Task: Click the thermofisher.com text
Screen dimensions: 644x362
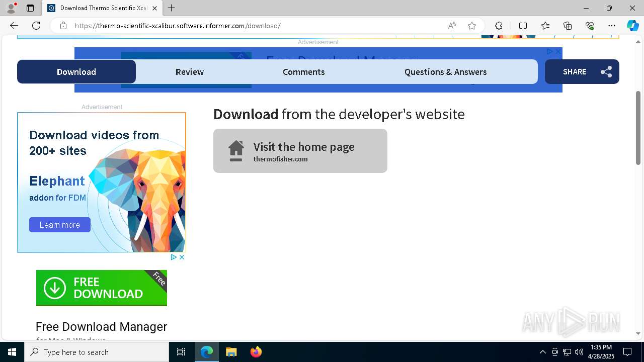Action: point(281,159)
